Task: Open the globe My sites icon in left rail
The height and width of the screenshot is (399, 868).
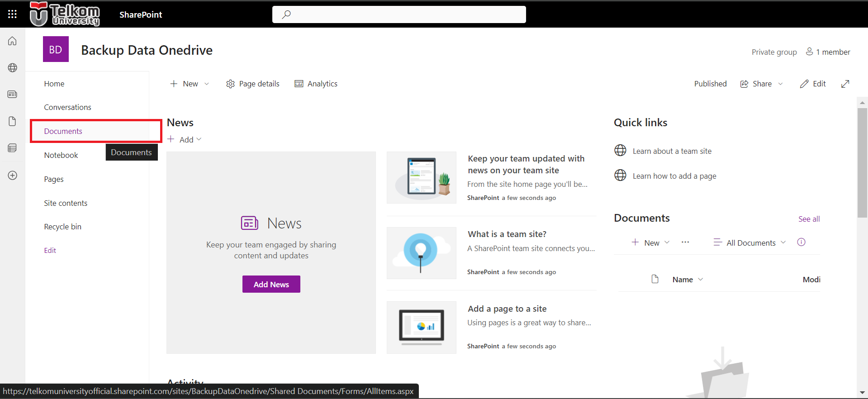Action: click(12, 68)
